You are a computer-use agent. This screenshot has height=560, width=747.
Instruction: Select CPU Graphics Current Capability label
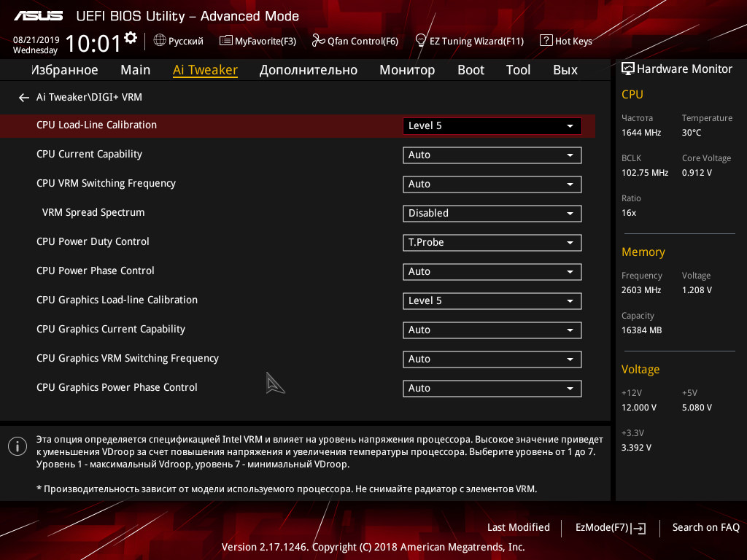111,329
